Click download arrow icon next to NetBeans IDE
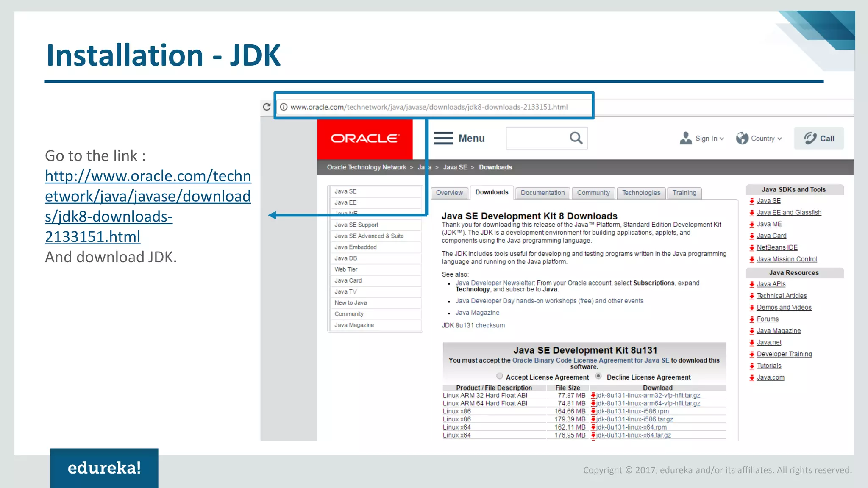The image size is (868, 488). point(752,248)
